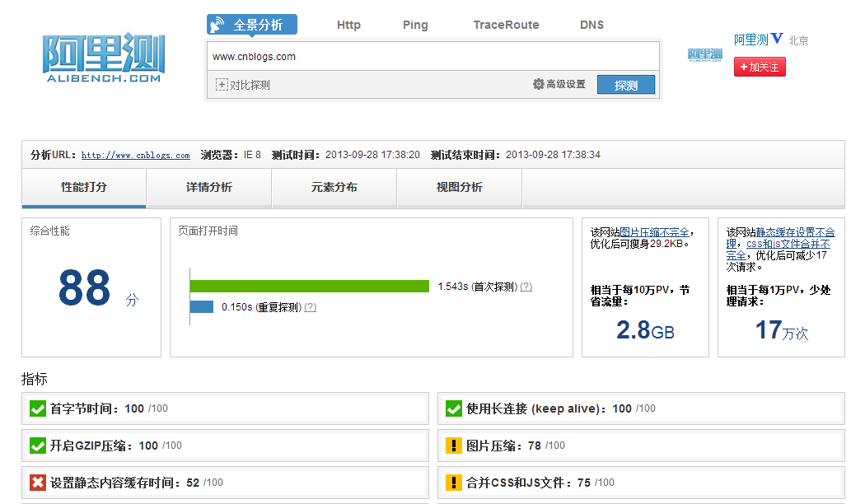The image size is (851, 504).
Task: Click the small 阿里测 avatar thumbnail
Action: coord(705,55)
